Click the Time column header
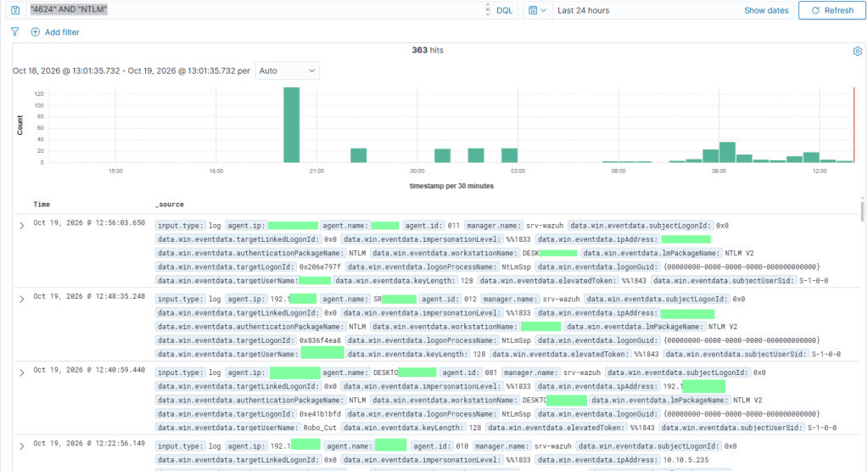This screenshot has width=868, height=471. coord(42,205)
